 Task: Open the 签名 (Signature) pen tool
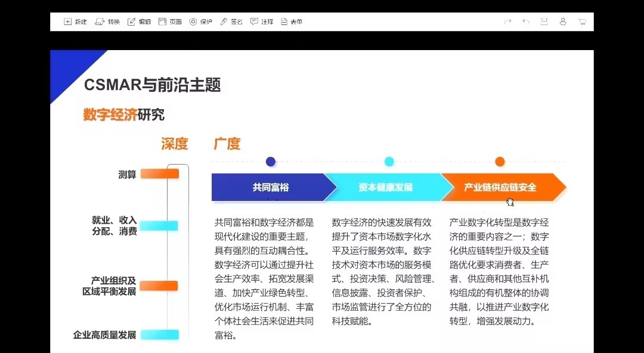[x=224, y=21]
